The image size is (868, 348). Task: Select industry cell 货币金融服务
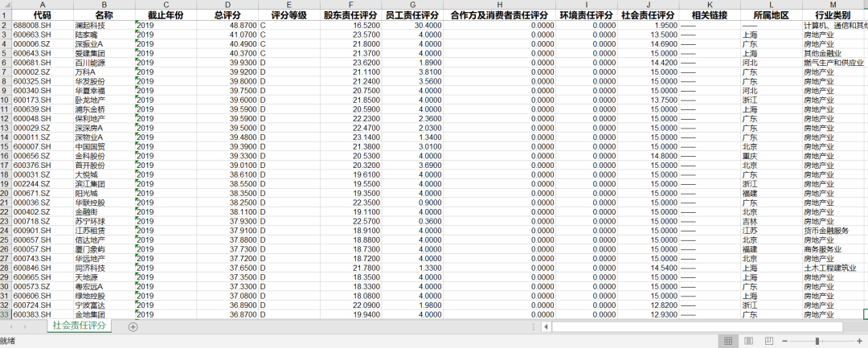(833, 231)
